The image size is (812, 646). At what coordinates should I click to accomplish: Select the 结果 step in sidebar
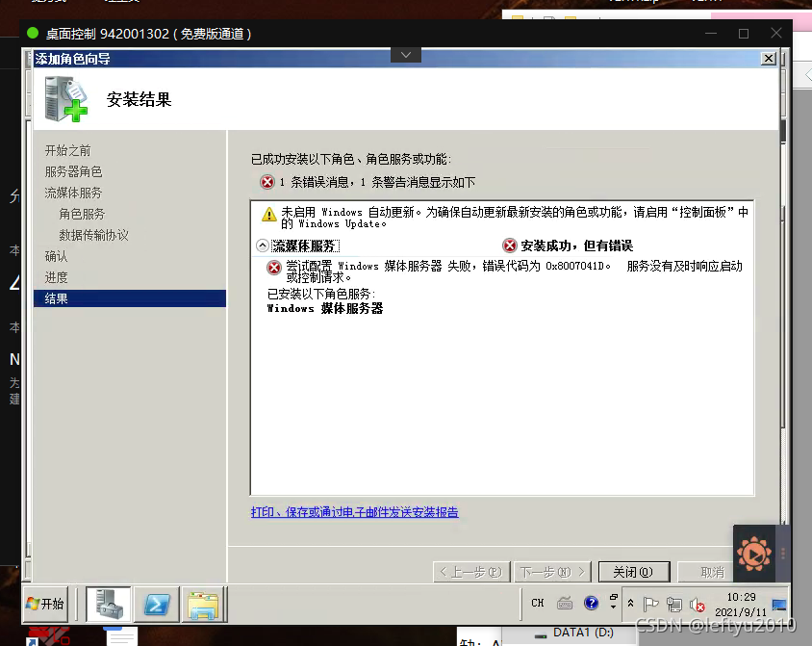(x=130, y=298)
